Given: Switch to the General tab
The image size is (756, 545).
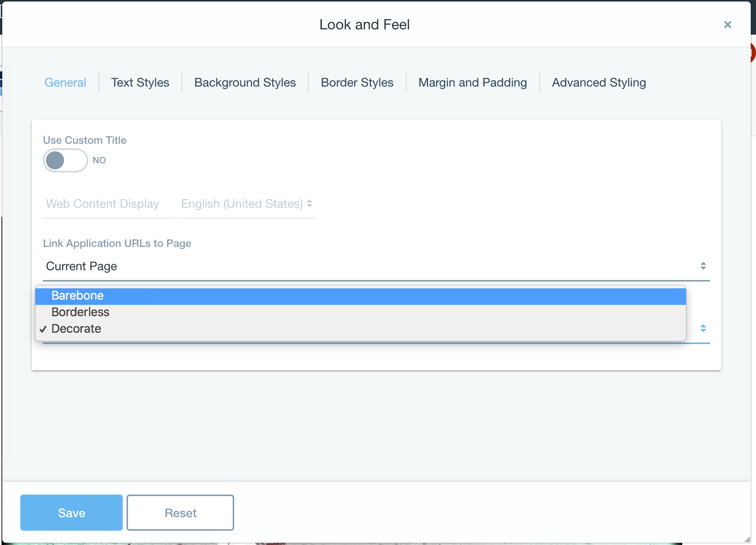Looking at the screenshot, I should tap(65, 82).
